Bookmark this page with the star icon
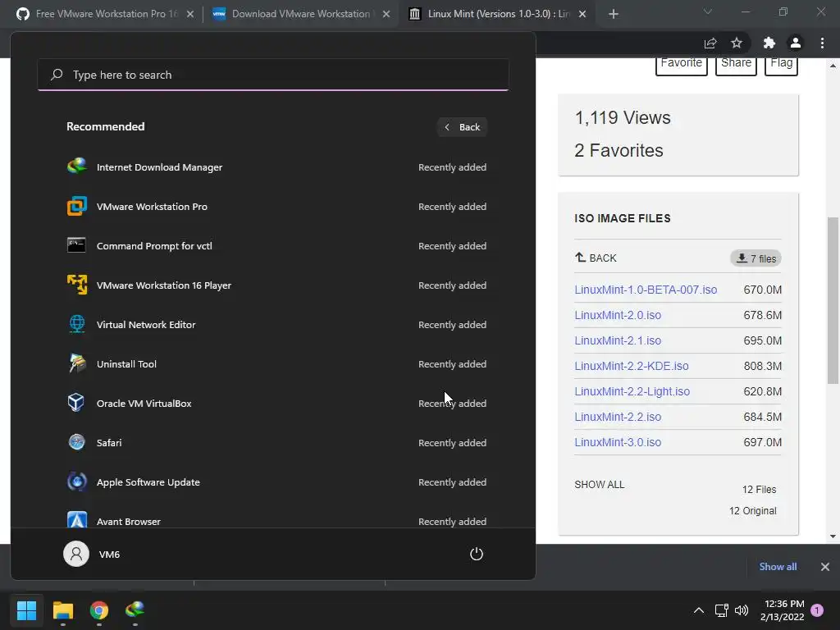This screenshot has width=840, height=630. click(737, 43)
